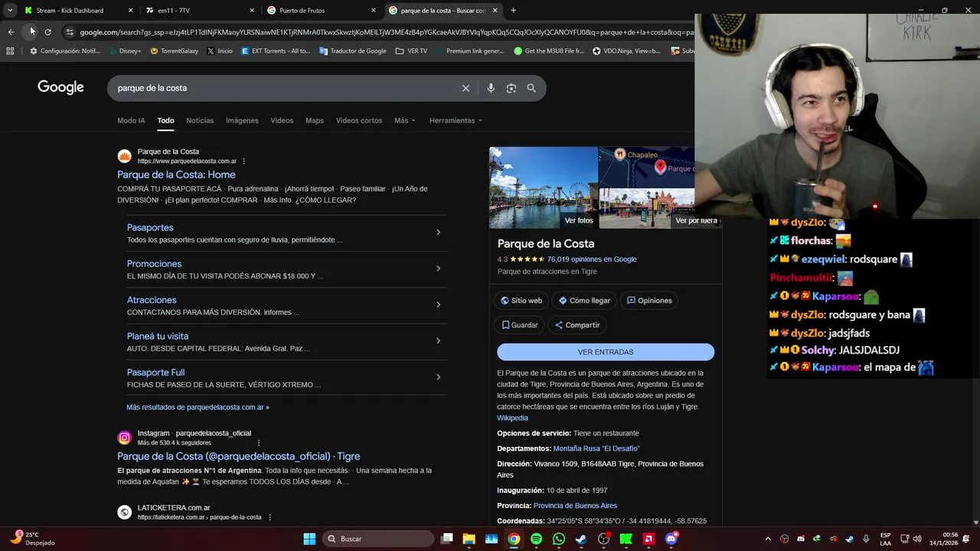Screen dimensions: 980x551
Task: Open Chrome from the taskbar
Action: click(x=514, y=539)
